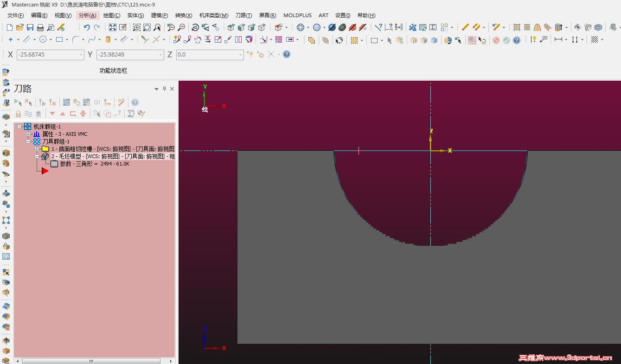621x364 pixels.
Task: Open the blue help question-mark icon beside Z field
Action: point(287,54)
